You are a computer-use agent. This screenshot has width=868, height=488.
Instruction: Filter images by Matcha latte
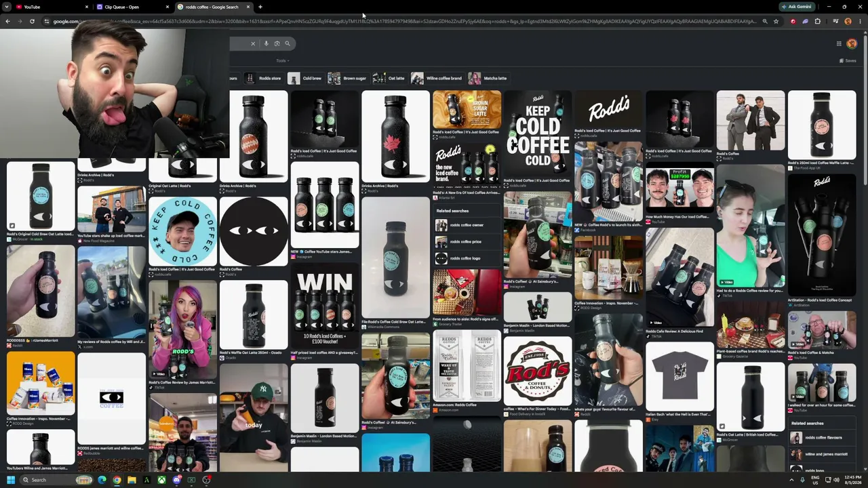tap(488, 78)
